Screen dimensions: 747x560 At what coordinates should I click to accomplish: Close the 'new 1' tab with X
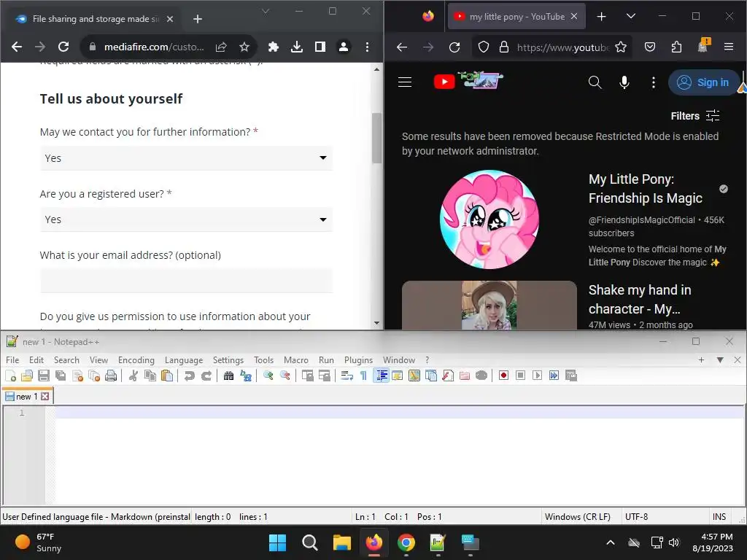click(x=44, y=396)
